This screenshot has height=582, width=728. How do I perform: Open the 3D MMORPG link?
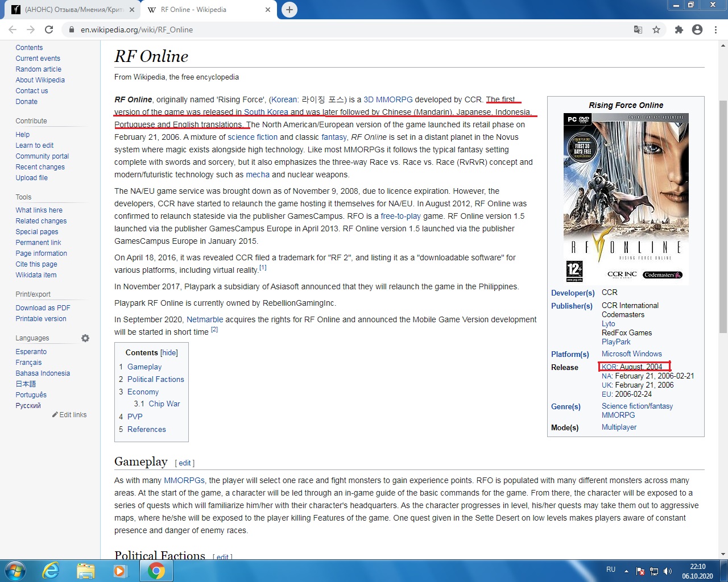(x=388, y=99)
